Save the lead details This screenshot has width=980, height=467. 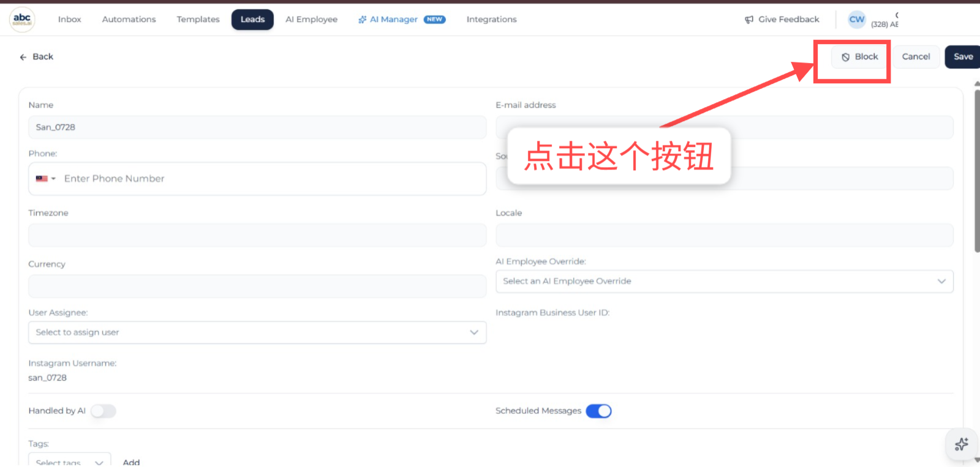coord(963,57)
